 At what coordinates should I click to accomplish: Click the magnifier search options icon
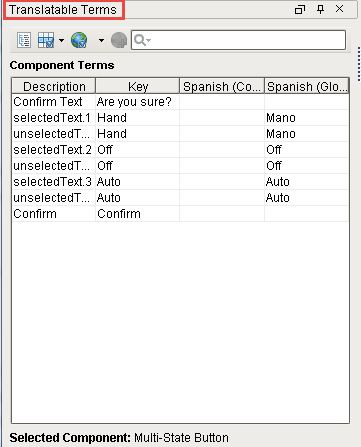[142, 40]
